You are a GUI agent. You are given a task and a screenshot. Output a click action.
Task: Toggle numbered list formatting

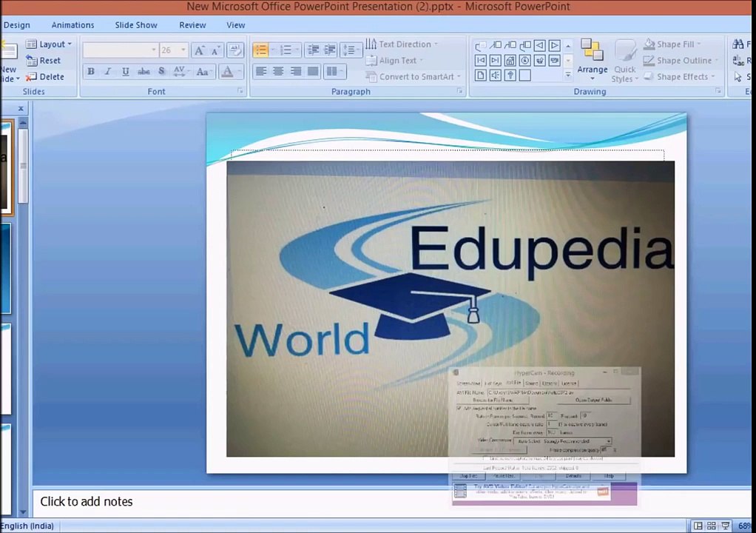[x=286, y=50]
